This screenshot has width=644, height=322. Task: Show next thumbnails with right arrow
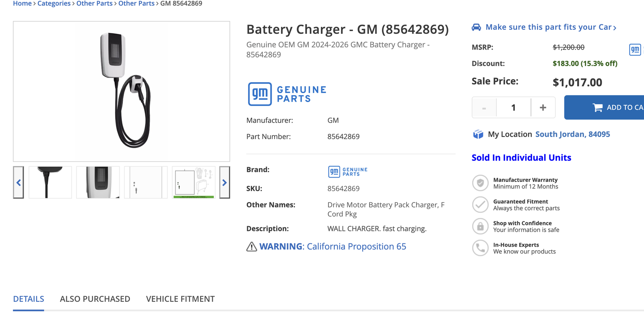click(x=225, y=183)
